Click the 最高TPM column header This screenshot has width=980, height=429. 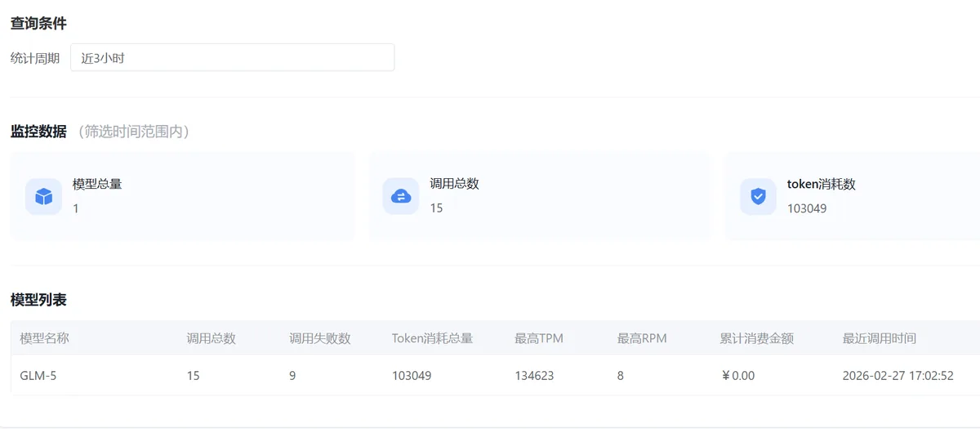(x=539, y=338)
